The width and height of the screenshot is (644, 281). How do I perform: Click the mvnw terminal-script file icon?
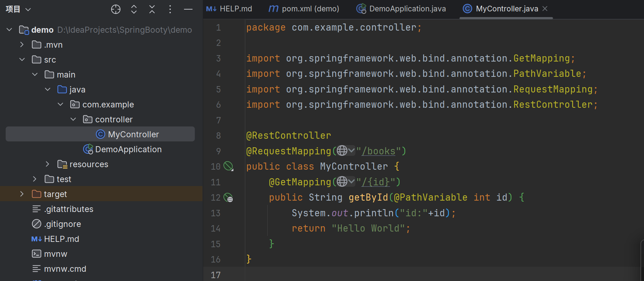pos(37,254)
